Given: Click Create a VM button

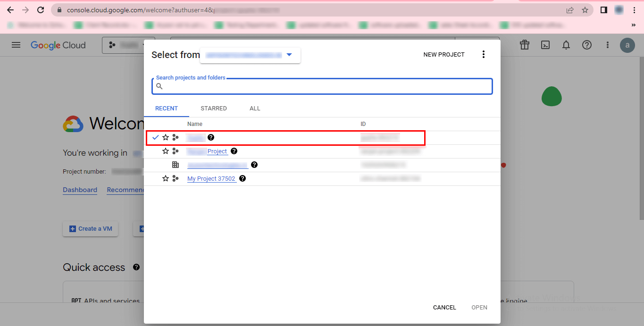Looking at the screenshot, I should (x=91, y=229).
